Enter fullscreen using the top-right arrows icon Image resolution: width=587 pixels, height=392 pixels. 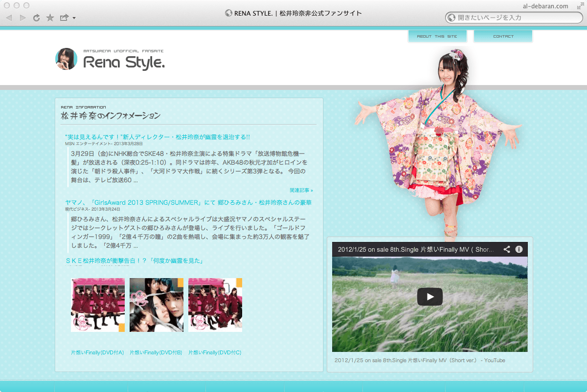click(580, 6)
